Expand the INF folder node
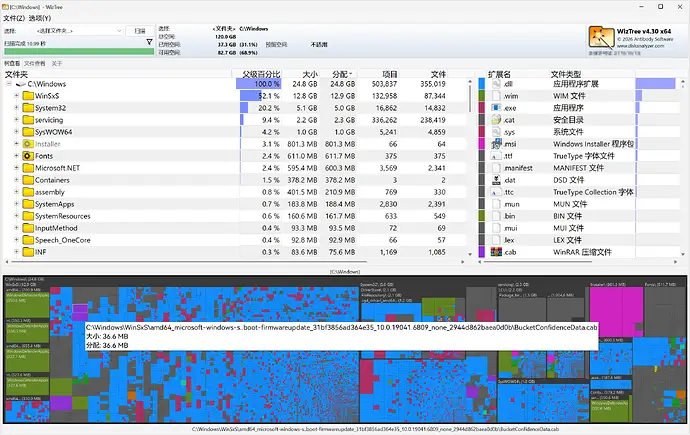This screenshot has width=690, height=435. click(x=16, y=252)
